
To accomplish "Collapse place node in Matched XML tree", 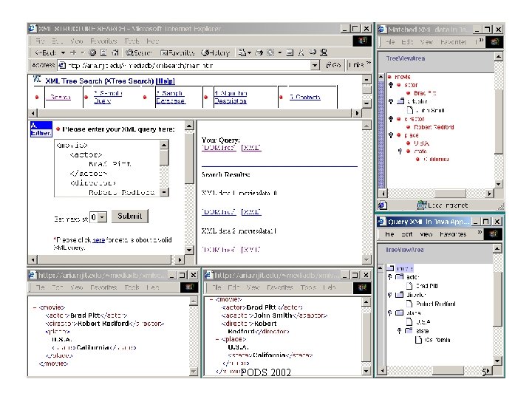I will point(391,135).
